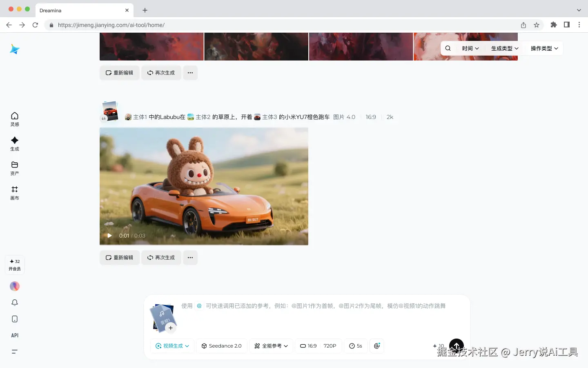The height and width of the screenshot is (368, 588).
Task: Go back in browser history
Action: click(x=9, y=25)
